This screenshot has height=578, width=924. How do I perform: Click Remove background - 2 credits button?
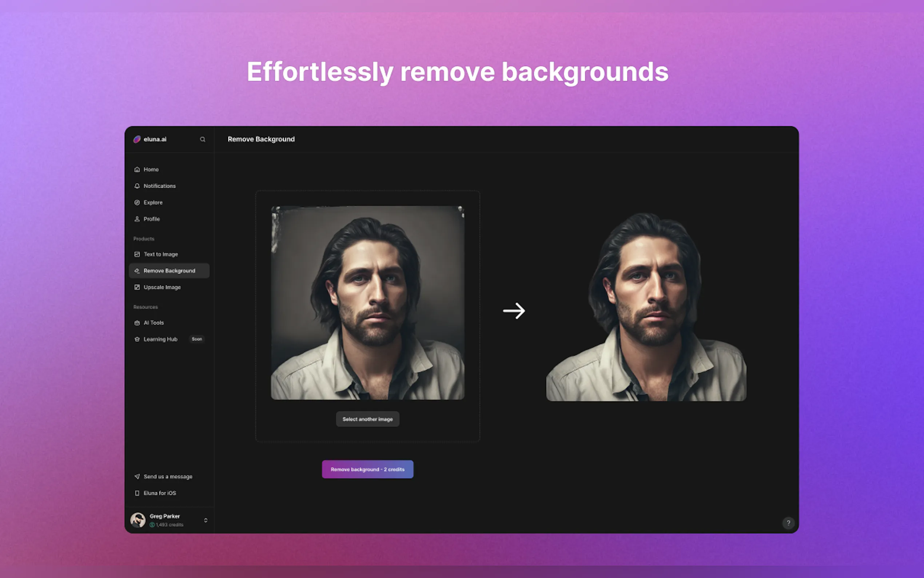[x=367, y=470]
